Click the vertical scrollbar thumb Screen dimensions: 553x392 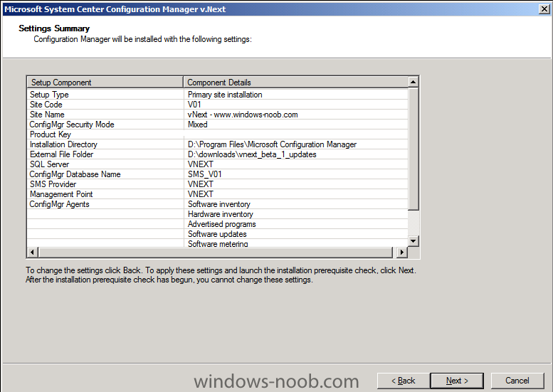click(413, 149)
